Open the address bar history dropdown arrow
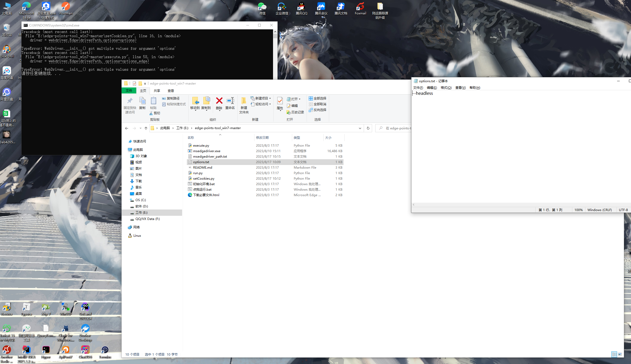This screenshot has width=631, height=364. point(360,128)
